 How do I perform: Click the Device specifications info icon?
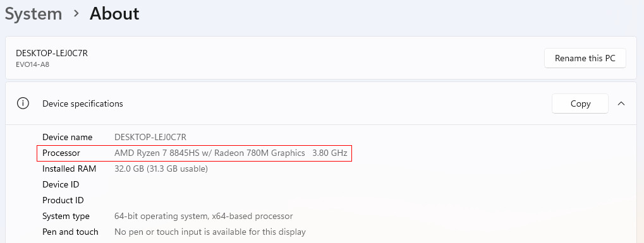(23, 104)
